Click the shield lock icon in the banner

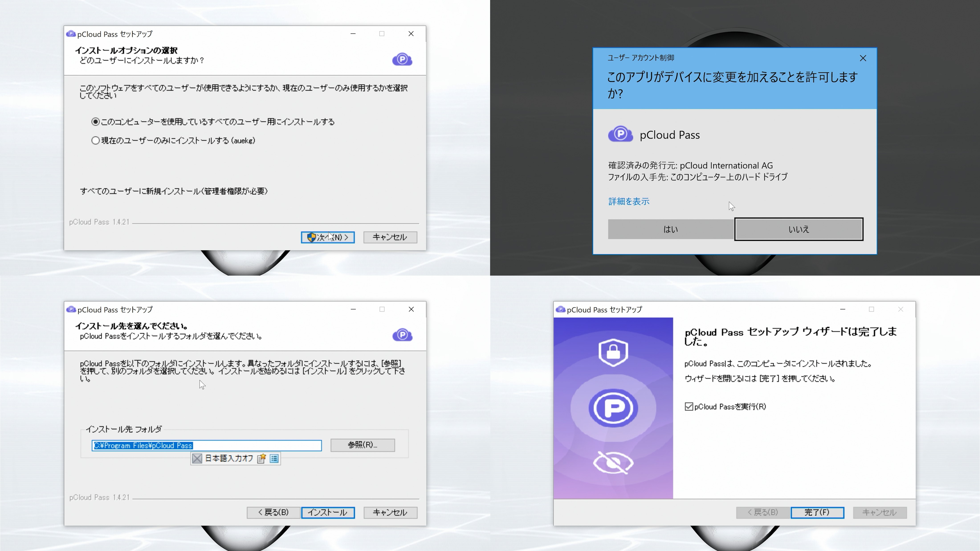pyautogui.click(x=613, y=352)
